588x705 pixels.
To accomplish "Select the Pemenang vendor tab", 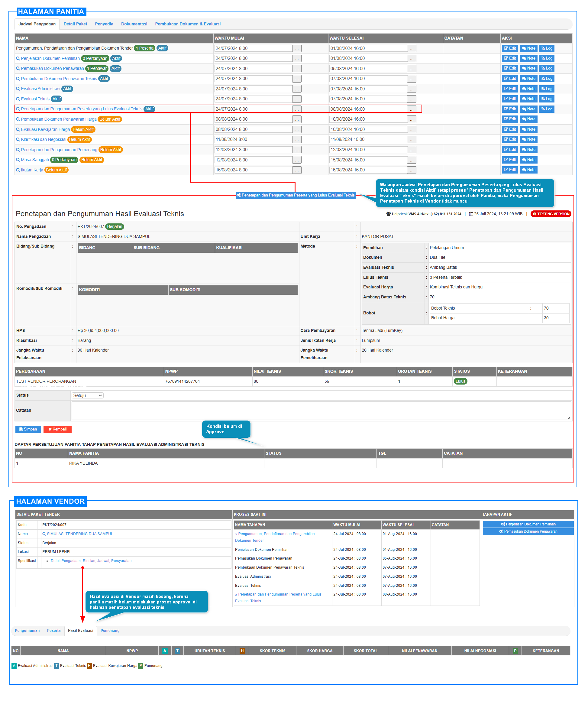I will pyautogui.click(x=110, y=631).
